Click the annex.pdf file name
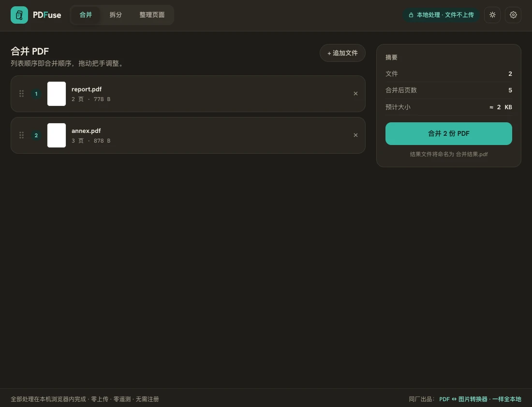 tap(86, 131)
